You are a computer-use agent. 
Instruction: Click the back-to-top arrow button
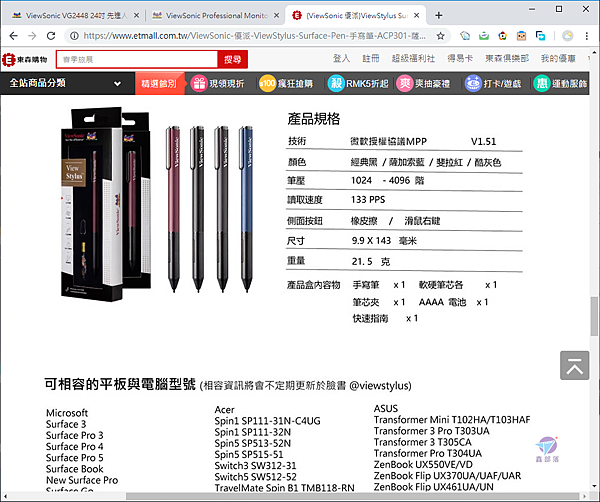point(574,365)
